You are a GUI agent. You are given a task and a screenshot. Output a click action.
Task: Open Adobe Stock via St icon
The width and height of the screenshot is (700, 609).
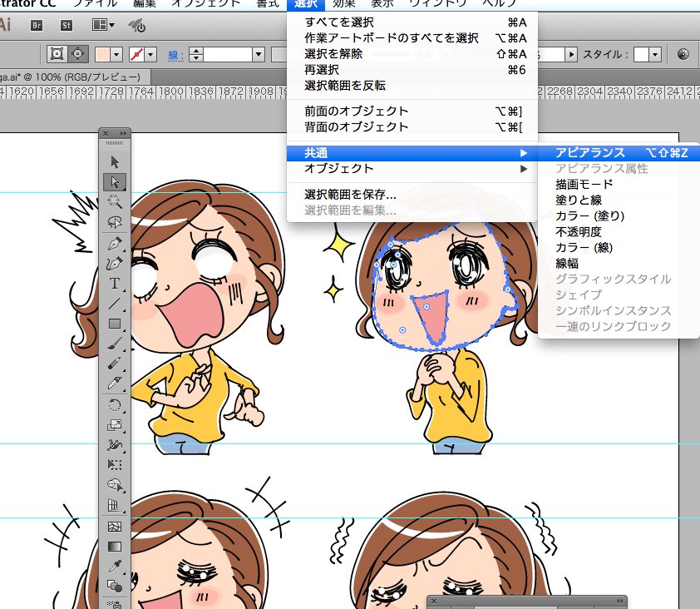[x=66, y=26]
